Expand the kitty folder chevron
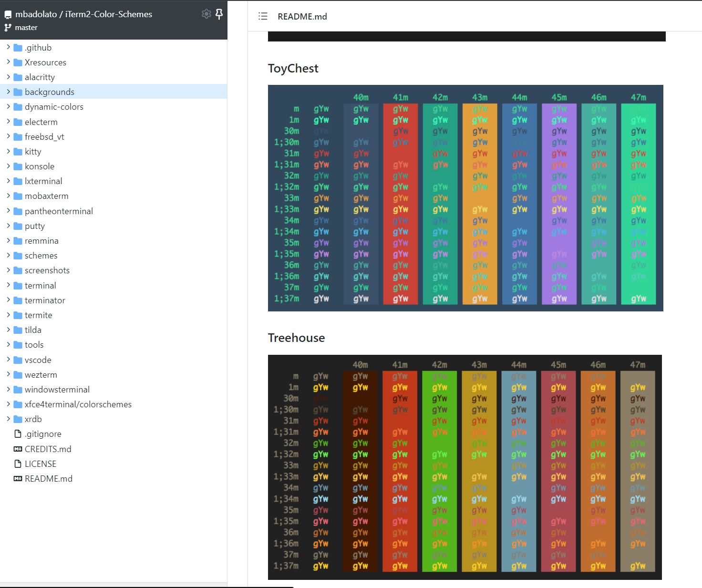The image size is (702, 588). coord(8,151)
